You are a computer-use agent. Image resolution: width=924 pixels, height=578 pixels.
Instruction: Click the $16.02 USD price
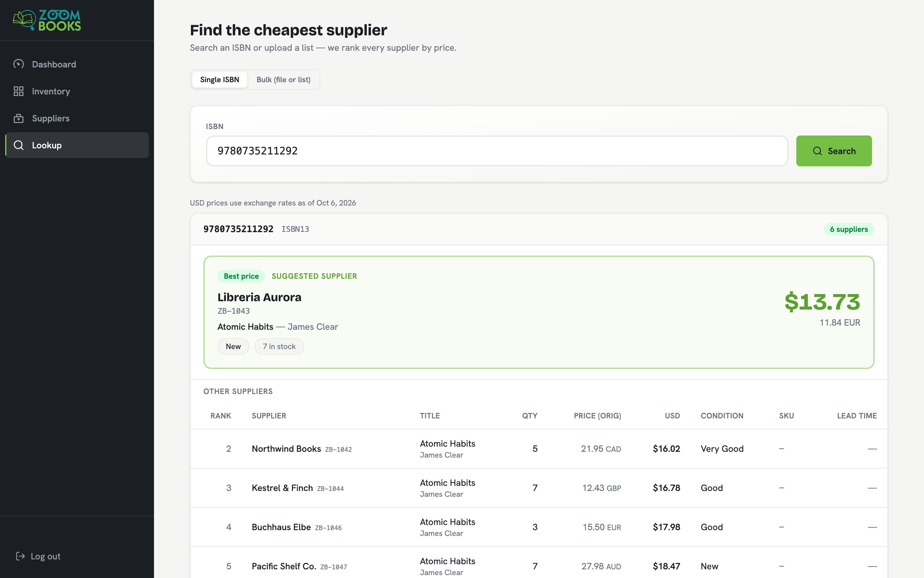(x=666, y=449)
